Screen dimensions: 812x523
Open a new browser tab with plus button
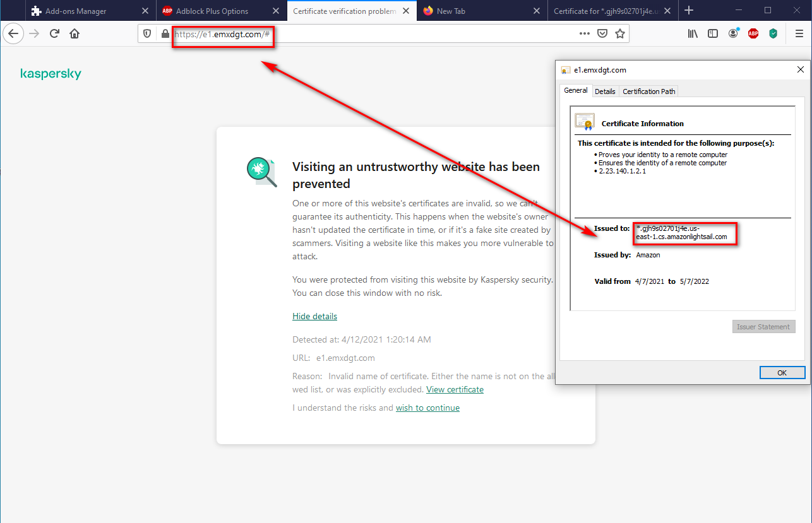689,11
